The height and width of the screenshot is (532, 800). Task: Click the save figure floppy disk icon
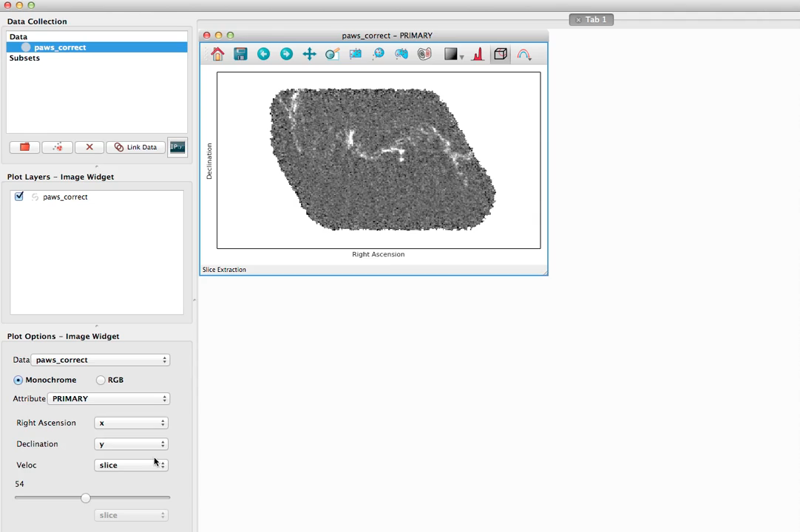240,54
